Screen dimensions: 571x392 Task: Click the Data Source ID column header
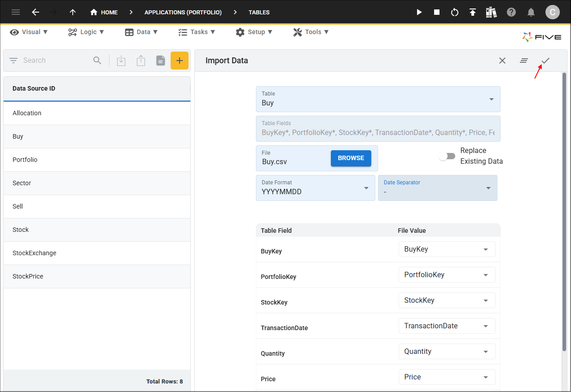(97, 88)
